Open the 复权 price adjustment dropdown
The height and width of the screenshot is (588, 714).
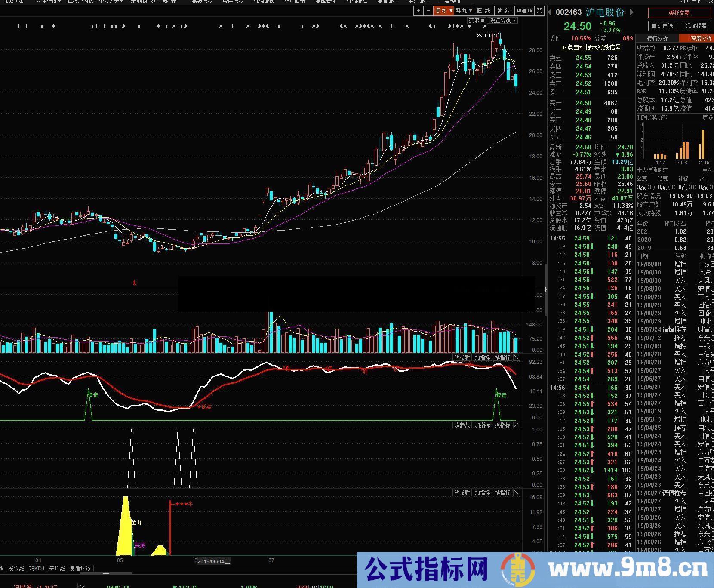(443, 11)
